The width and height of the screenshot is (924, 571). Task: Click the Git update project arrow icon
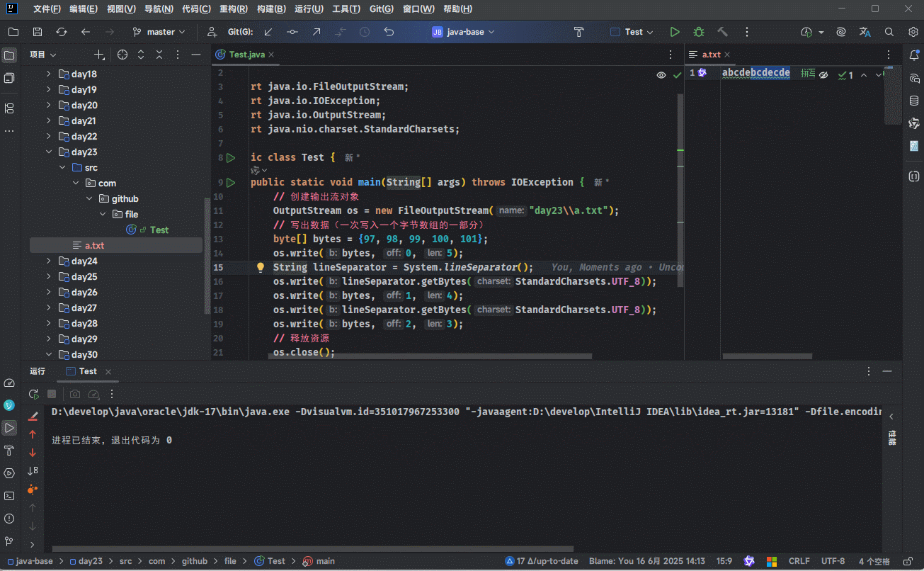pos(268,32)
